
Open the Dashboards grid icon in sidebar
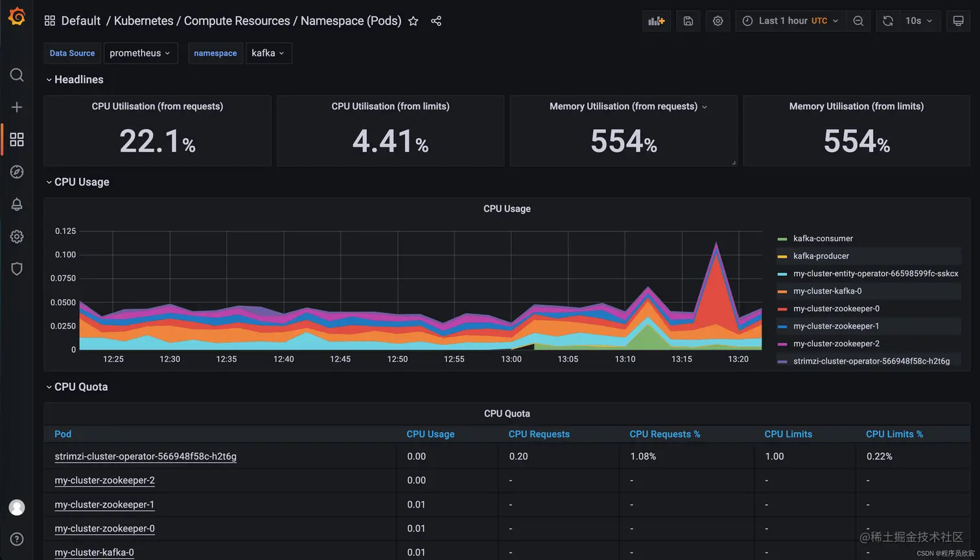pos(17,139)
